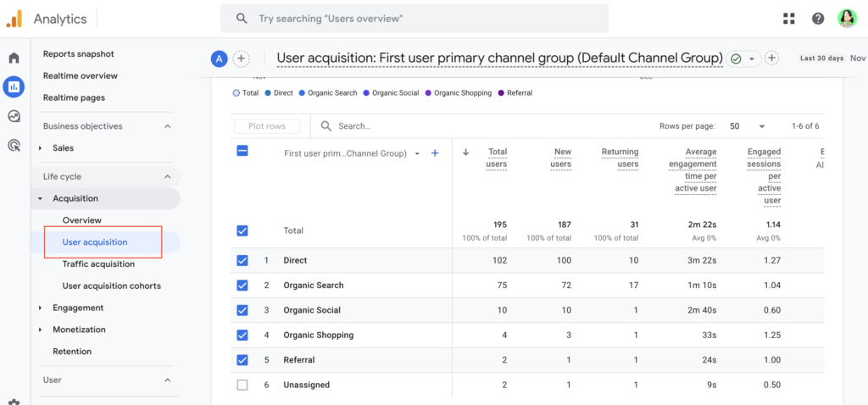Open the Rows per page dropdown
868x405 pixels.
click(747, 126)
